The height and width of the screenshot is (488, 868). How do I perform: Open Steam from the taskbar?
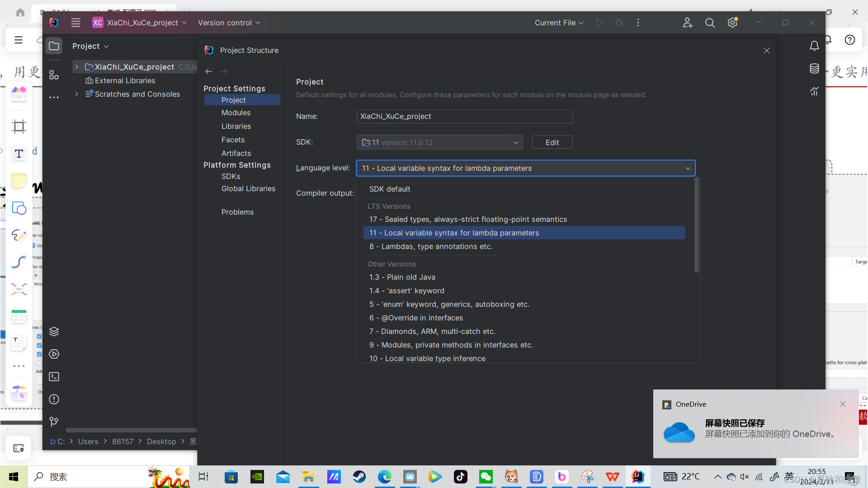click(x=359, y=477)
